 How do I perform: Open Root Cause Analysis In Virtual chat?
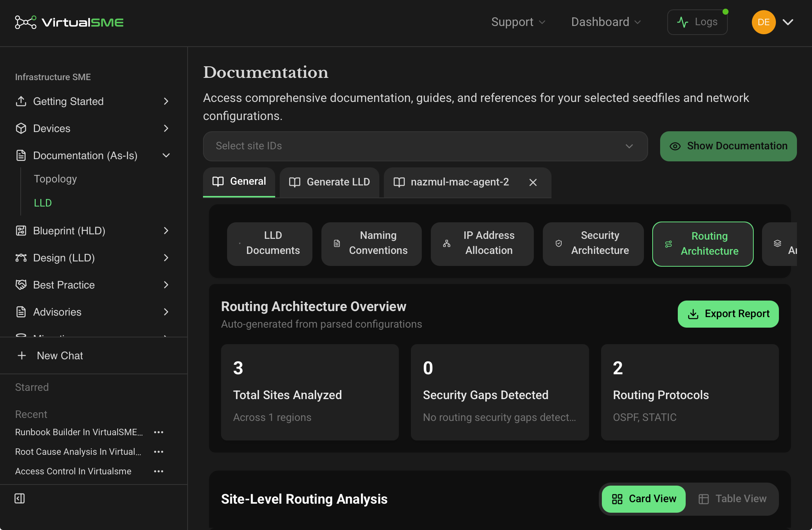click(78, 452)
